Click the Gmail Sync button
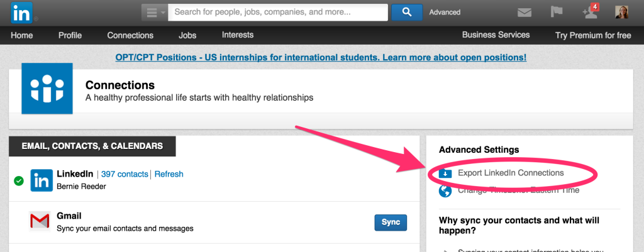The height and width of the screenshot is (252, 644). pos(391,222)
